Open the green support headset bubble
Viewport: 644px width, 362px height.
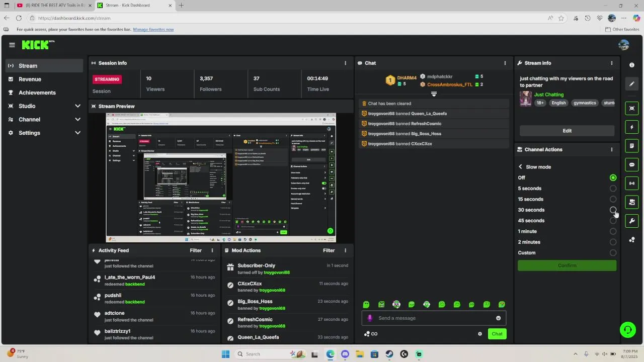[x=627, y=330]
